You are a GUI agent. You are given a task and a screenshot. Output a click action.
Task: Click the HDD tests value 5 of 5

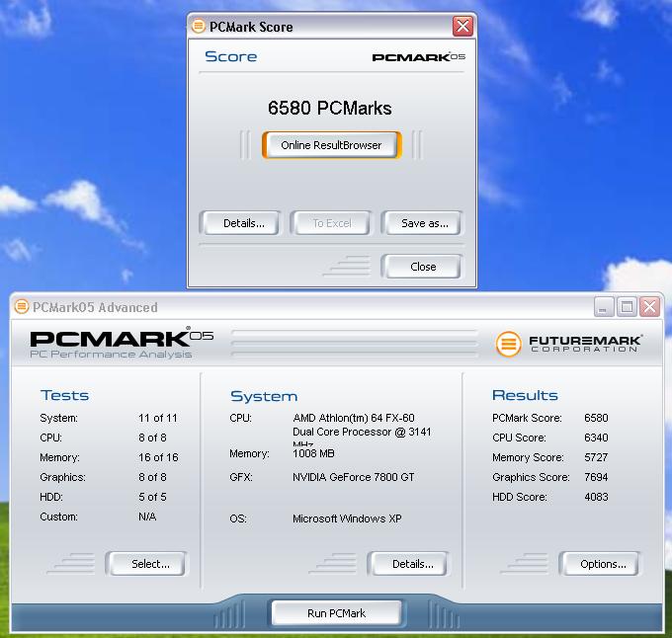click(x=152, y=497)
